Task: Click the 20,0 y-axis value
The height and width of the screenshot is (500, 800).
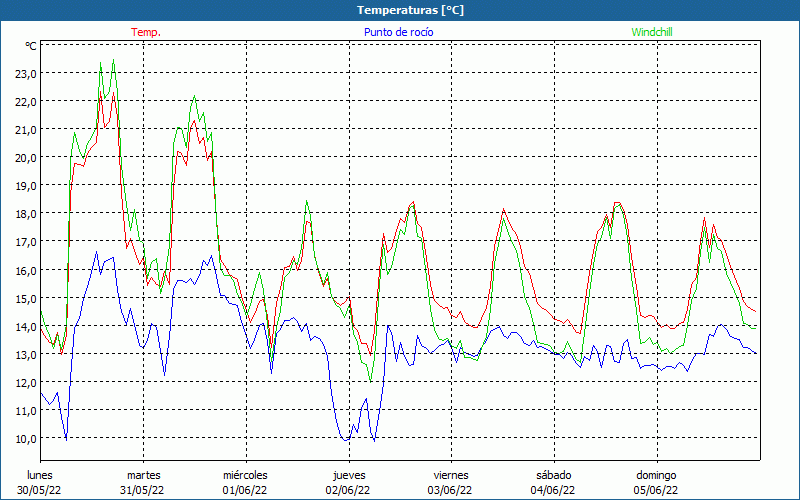Action: 26,158
